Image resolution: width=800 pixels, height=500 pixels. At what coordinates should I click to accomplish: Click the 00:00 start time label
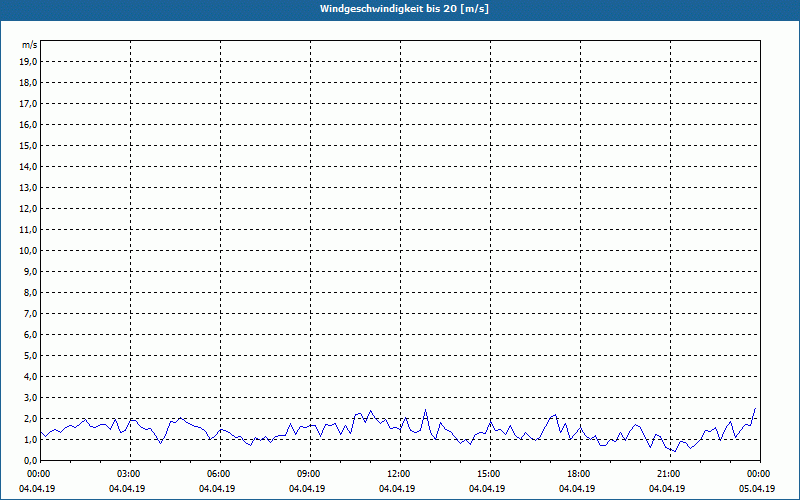[38, 474]
